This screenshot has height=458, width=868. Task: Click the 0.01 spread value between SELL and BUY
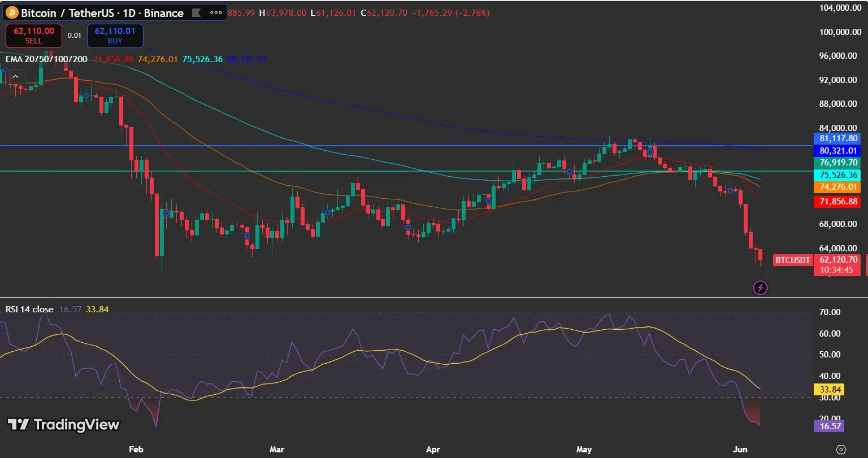(x=74, y=36)
